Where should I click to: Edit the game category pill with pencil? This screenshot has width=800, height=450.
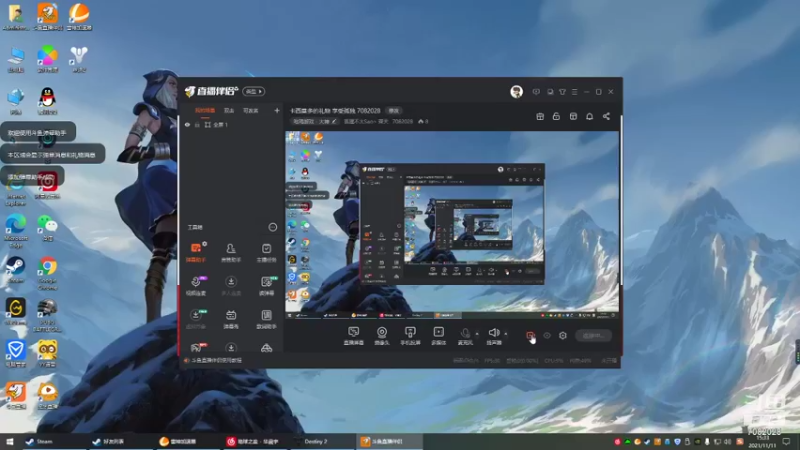pyautogui.click(x=314, y=121)
